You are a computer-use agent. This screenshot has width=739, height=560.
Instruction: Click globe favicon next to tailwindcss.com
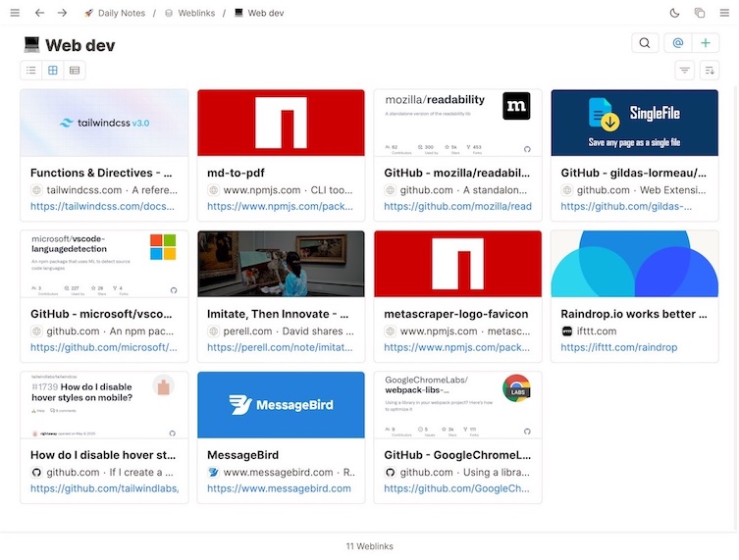(x=36, y=190)
